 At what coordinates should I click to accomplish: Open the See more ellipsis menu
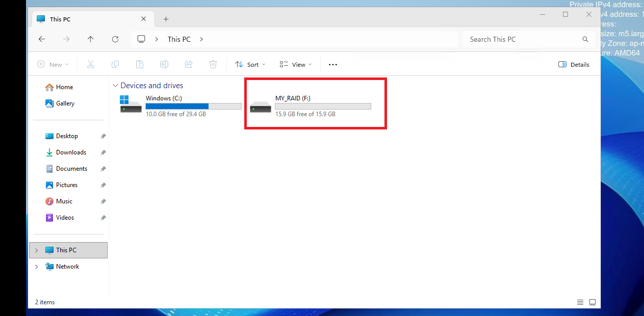click(333, 65)
